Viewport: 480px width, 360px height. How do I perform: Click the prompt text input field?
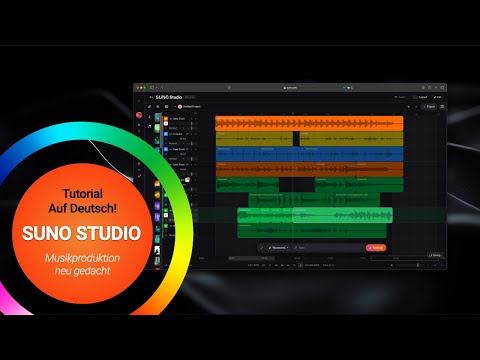coord(328,248)
